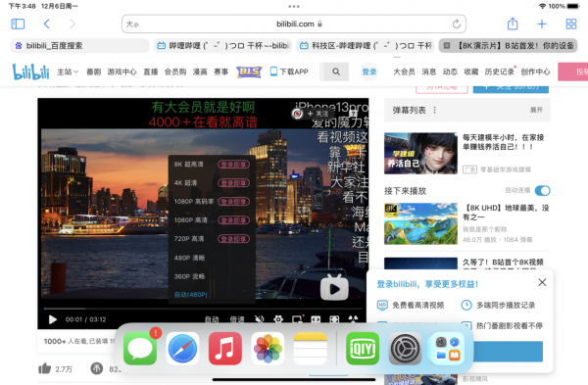Add a new Safari tab
The height and width of the screenshot is (385, 588).
pyautogui.click(x=542, y=24)
